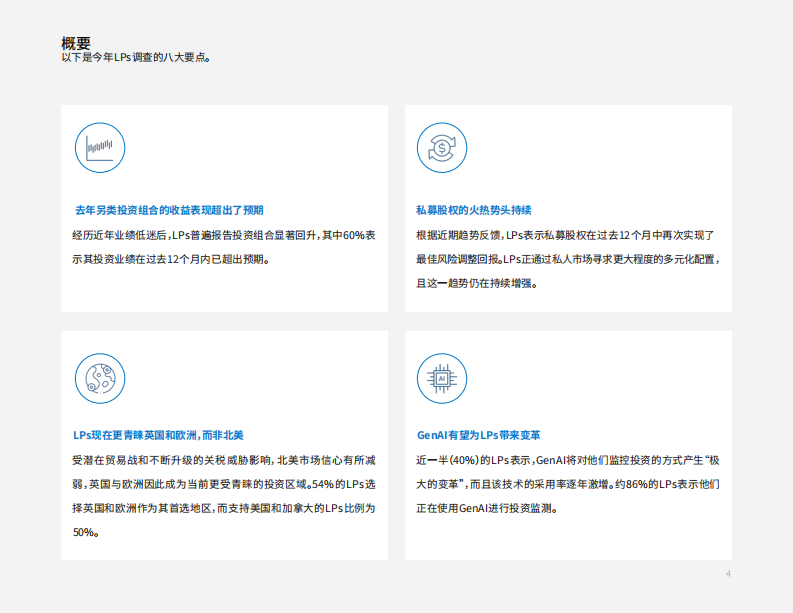The width and height of the screenshot is (793, 613).
Task: Select the heading "GenAI有望为LPs带来变革"
Action: tap(478, 436)
